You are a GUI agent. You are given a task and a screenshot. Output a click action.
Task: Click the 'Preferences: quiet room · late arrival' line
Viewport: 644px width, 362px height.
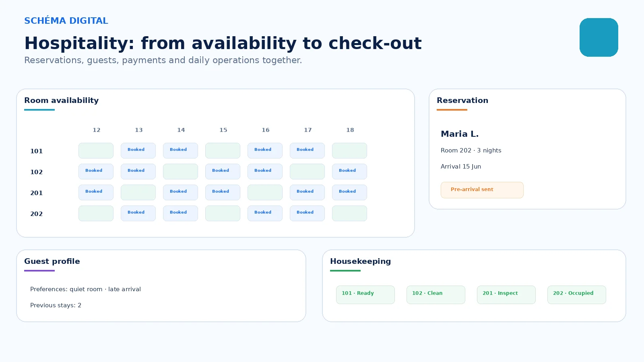tap(85, 289)
